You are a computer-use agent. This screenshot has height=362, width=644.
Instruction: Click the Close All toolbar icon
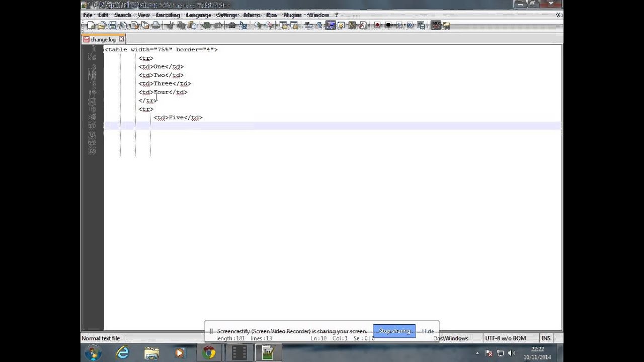coord(145,25)
